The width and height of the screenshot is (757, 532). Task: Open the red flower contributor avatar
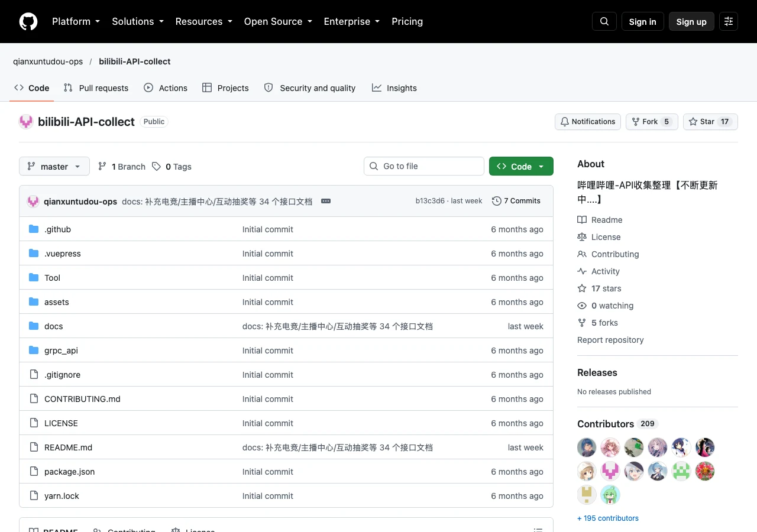(705, 471)
